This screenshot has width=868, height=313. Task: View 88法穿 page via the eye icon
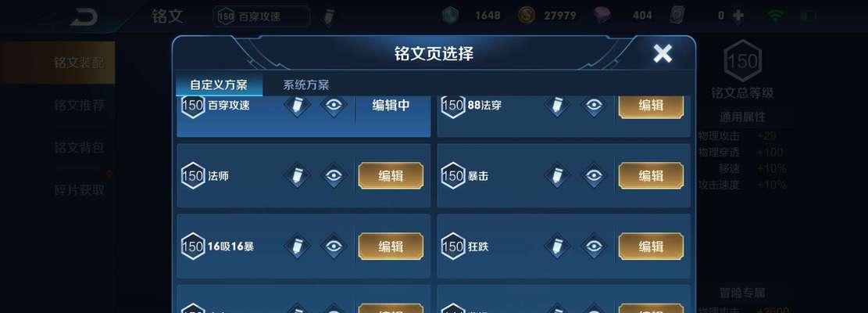point(594,106)
